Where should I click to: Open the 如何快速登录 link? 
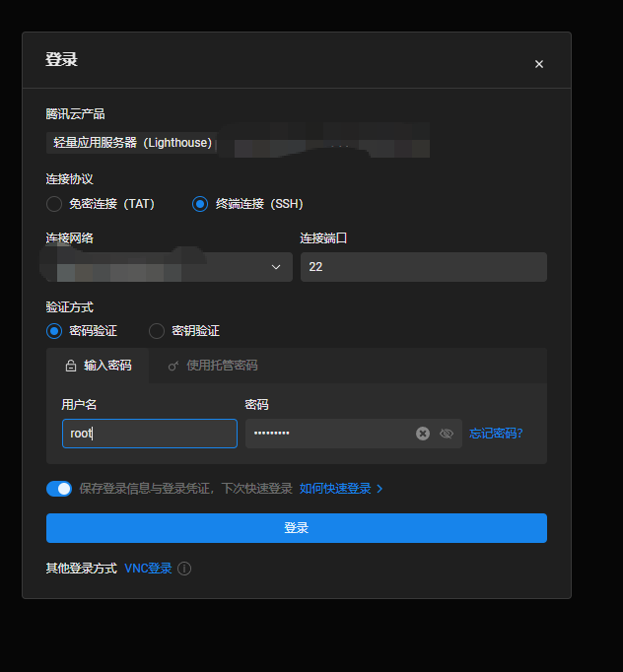point(335,489)
